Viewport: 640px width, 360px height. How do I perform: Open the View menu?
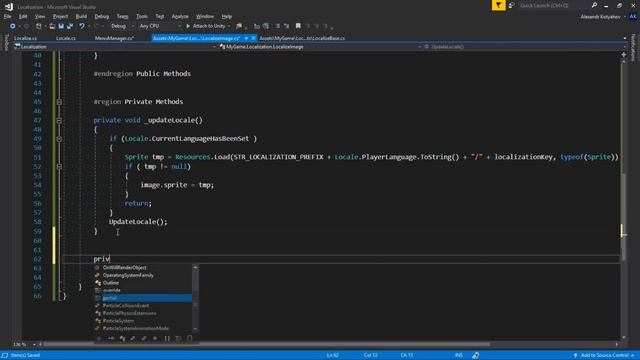40,16
